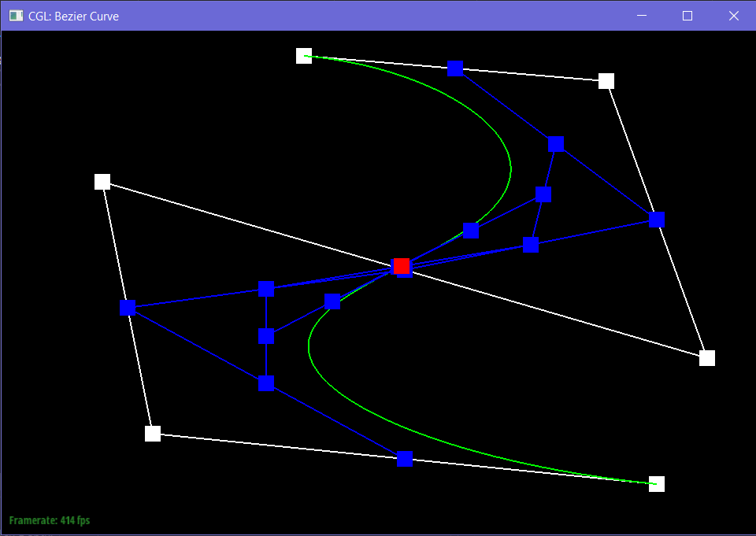Image resolution: width=756 pixels, height=536 pixels.
Task: Select the topmost white anchor point
Action: [304, 55]
